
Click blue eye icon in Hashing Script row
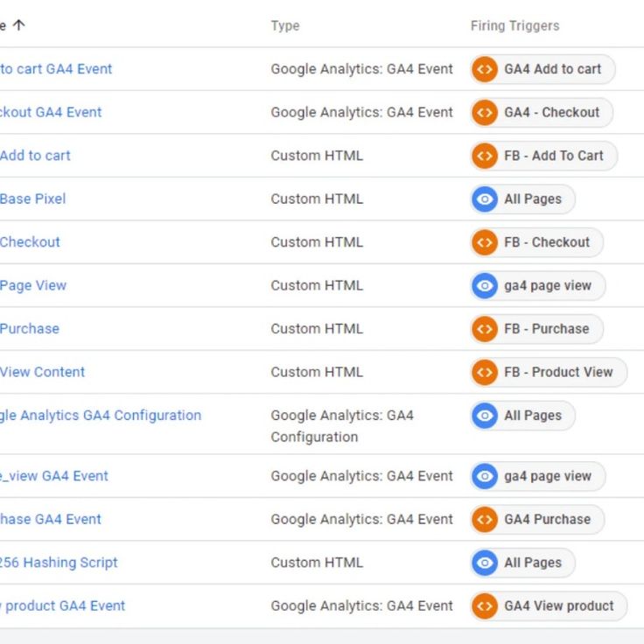coord(485,563)
